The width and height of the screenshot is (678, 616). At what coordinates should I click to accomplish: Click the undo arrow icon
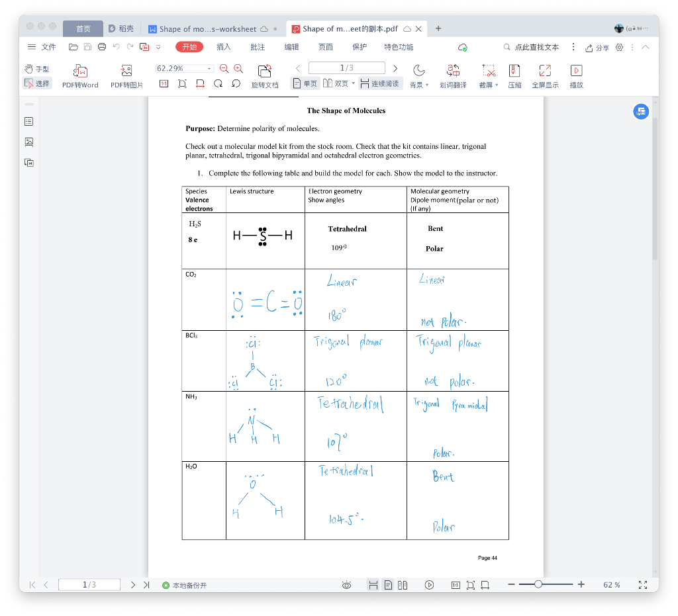coord(117,47)
